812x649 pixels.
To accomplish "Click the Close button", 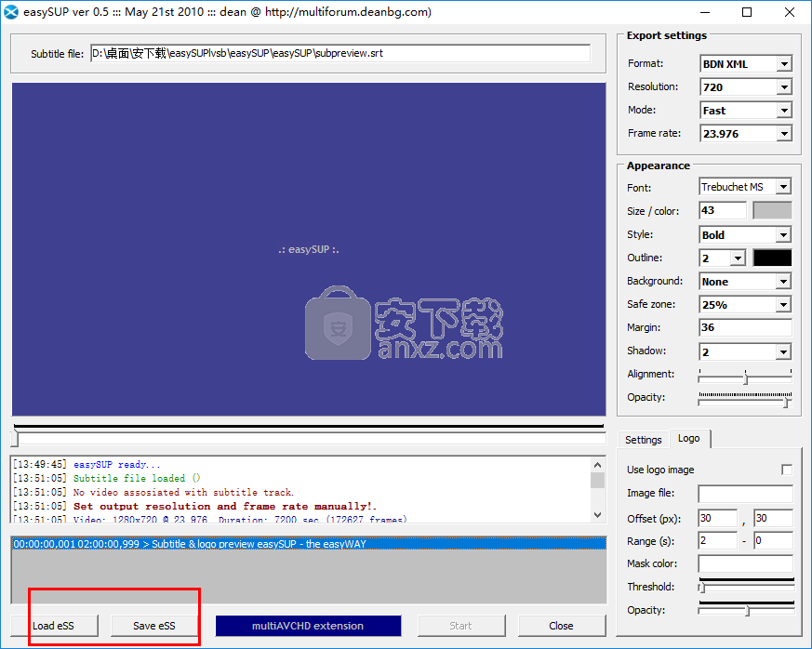I will pyautogui.click(x=562, y=626).
